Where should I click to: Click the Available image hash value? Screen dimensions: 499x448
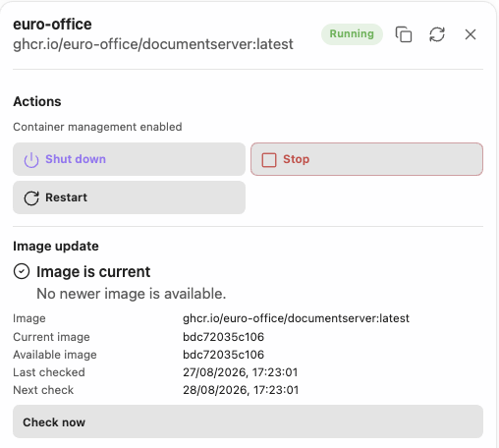tap(223, 355)
